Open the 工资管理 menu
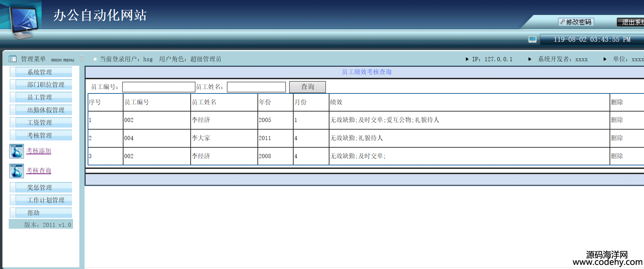The image size is (644, 269). (x=40, y=123)
